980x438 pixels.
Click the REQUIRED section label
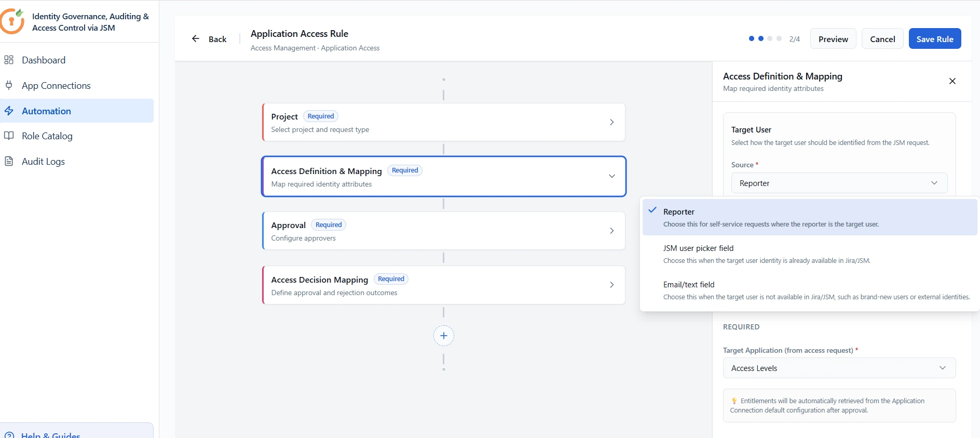coord(741,327)
